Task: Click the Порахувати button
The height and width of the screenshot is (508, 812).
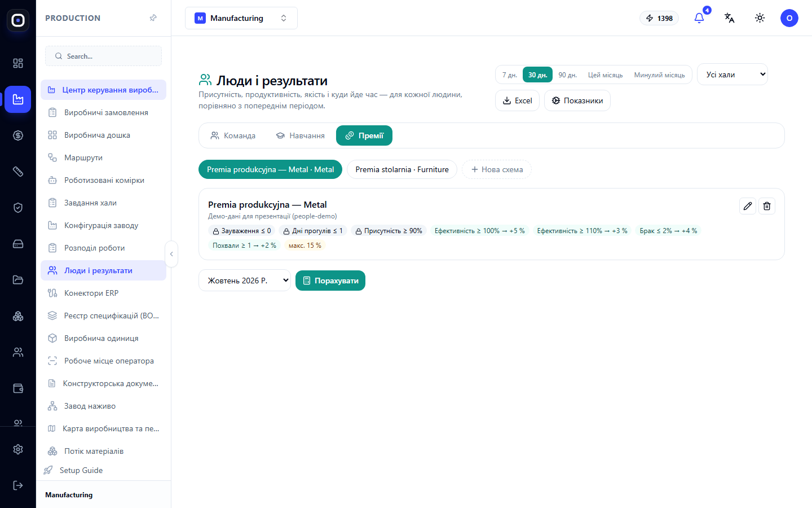Action: coord(330,281)
